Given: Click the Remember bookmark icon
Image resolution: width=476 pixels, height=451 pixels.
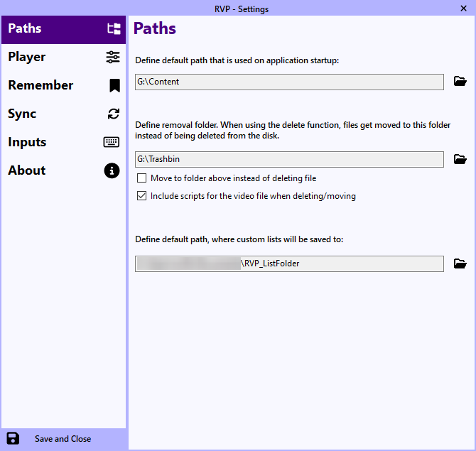Looking at the screenshot, I should [114, 86].
